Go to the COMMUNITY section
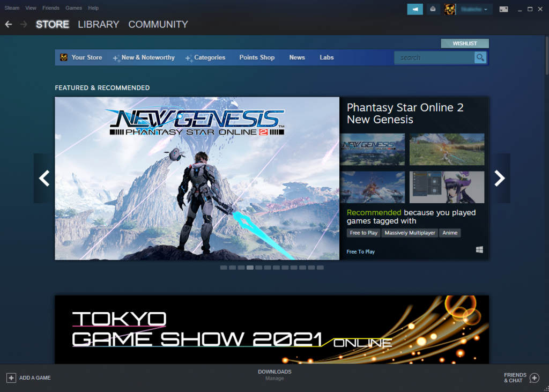This screenshot has height=392, width=549. click(x=158, y=24)
